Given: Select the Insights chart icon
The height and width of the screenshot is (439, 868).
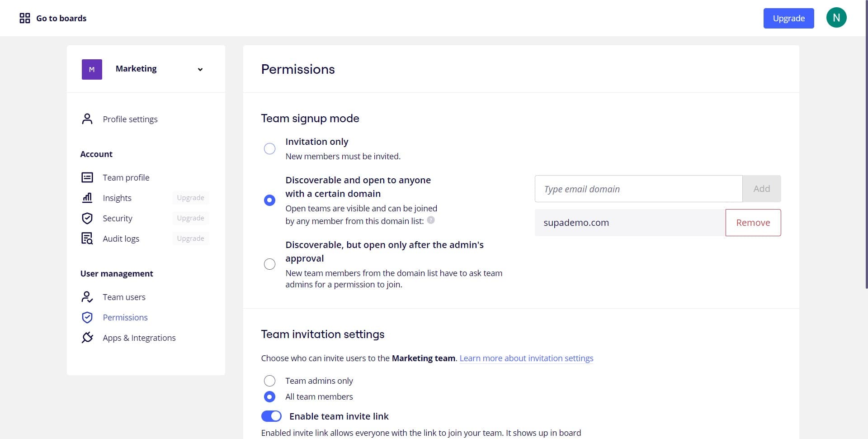Looking at the screenshot, I should point(87,198).
